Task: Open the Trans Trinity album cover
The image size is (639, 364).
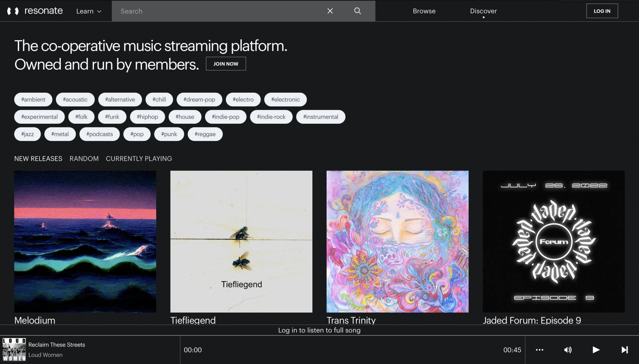Action: tap(397, 242)
